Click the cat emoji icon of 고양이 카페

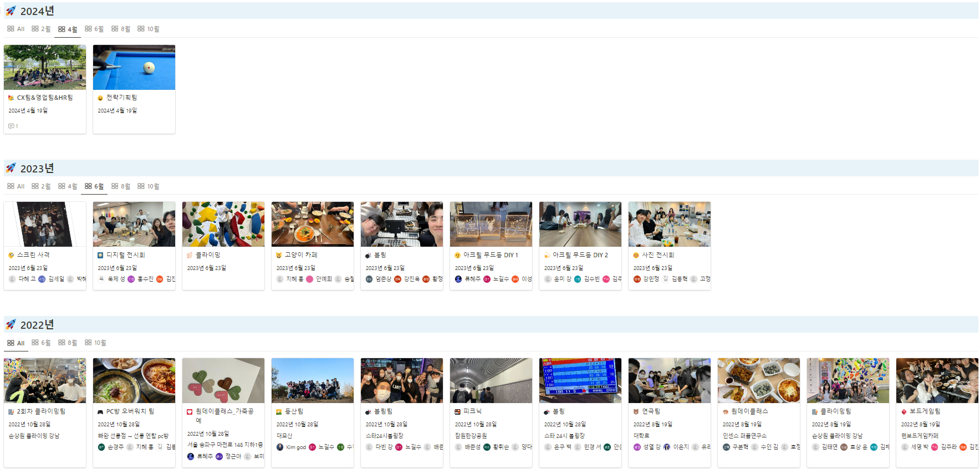279,255
